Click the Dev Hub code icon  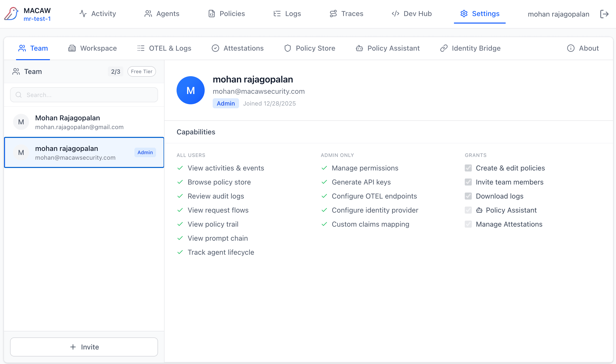click(x=396, y=14)
